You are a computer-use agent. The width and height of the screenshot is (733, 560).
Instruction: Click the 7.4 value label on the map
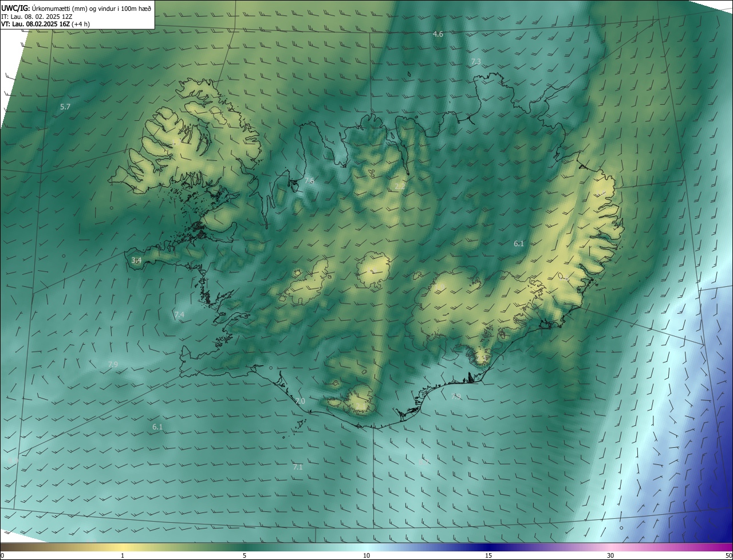pyautogui.click(x=179, y=315)
